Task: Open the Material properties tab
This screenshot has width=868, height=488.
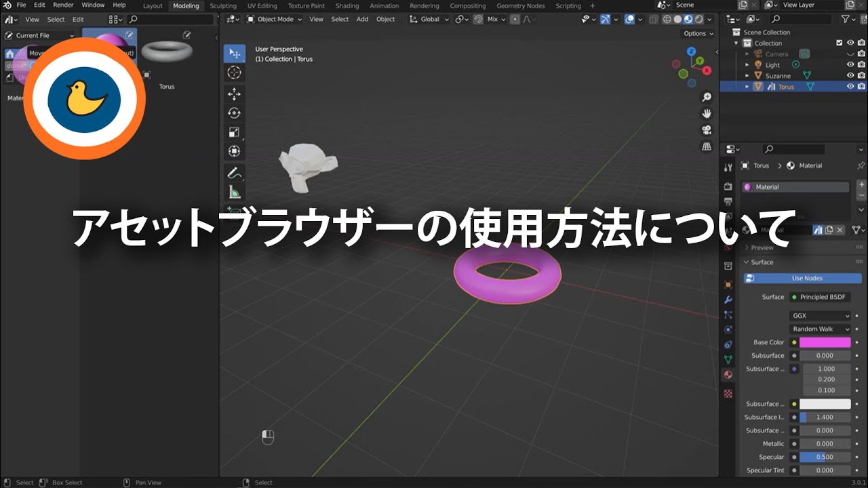Action: (x=728, y=374)
